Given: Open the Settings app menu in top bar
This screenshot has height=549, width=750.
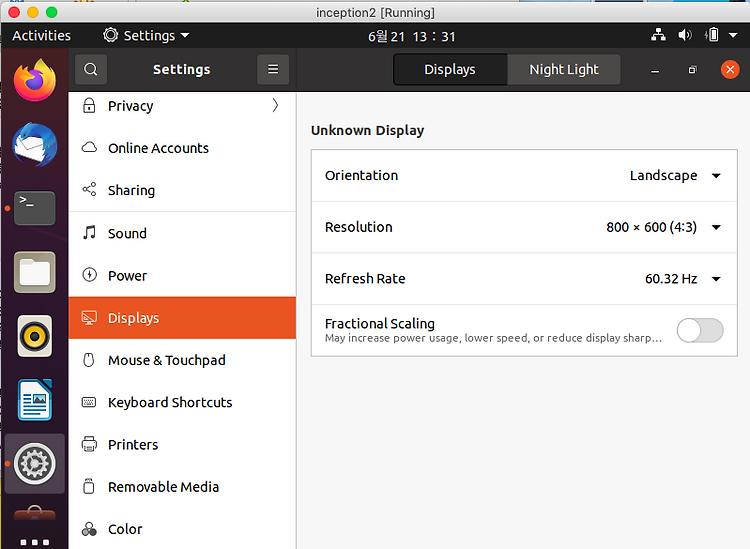Looking at the screenshot, I should [x=146, y=35].
